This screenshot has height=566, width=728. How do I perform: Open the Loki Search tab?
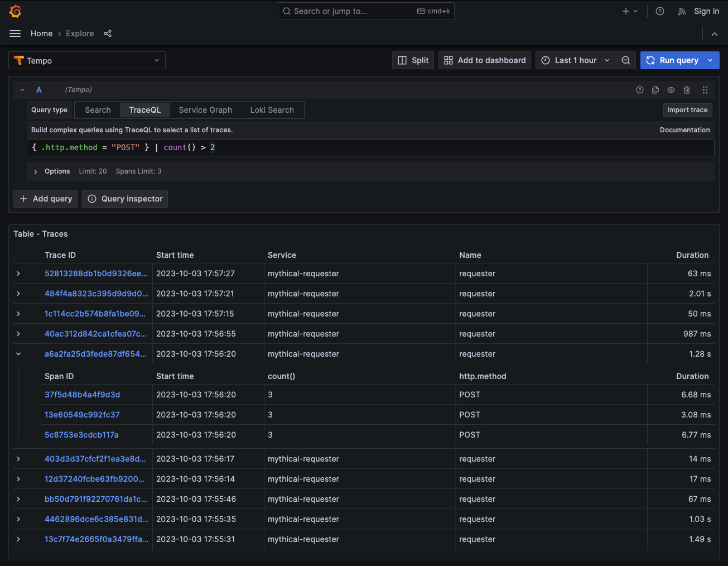pos(272,110)
